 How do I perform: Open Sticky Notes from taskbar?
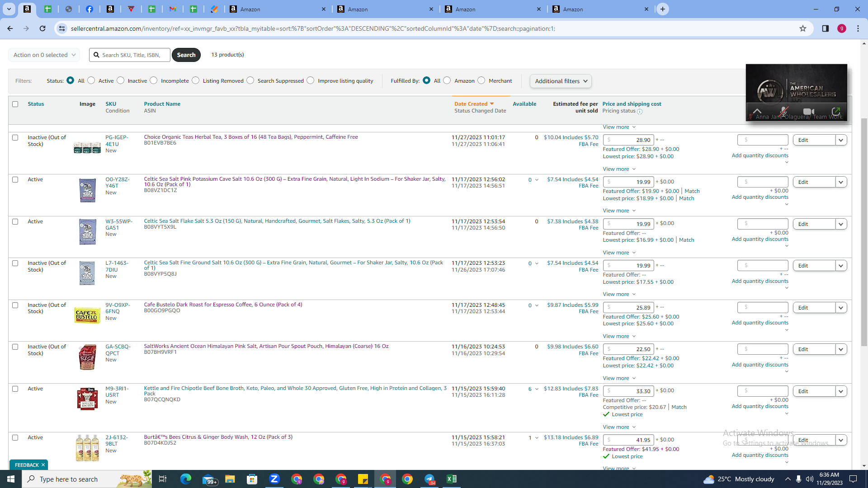[363, 479]
